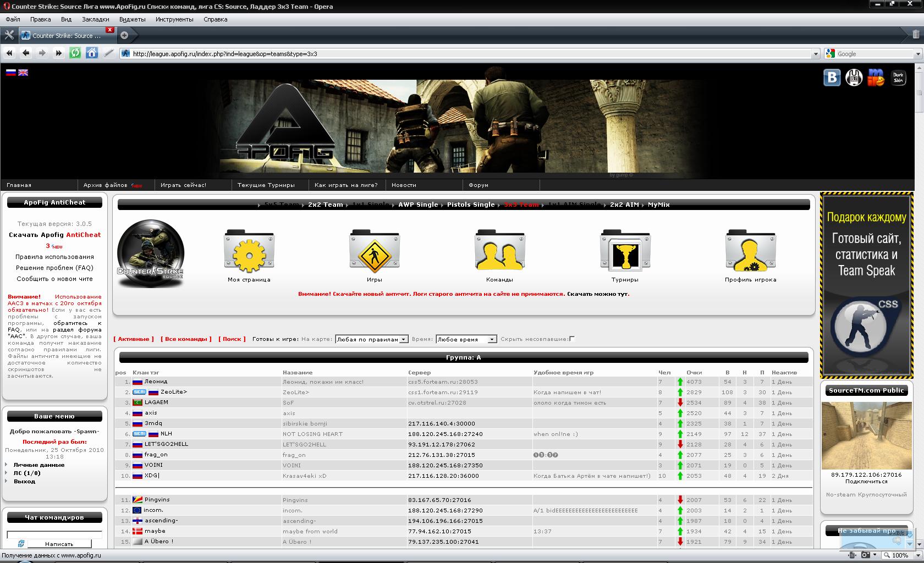Viewport: 924px width, 563px height.
Task: Switch to the AWP Single ladder tab
Action: coord(418,205)
